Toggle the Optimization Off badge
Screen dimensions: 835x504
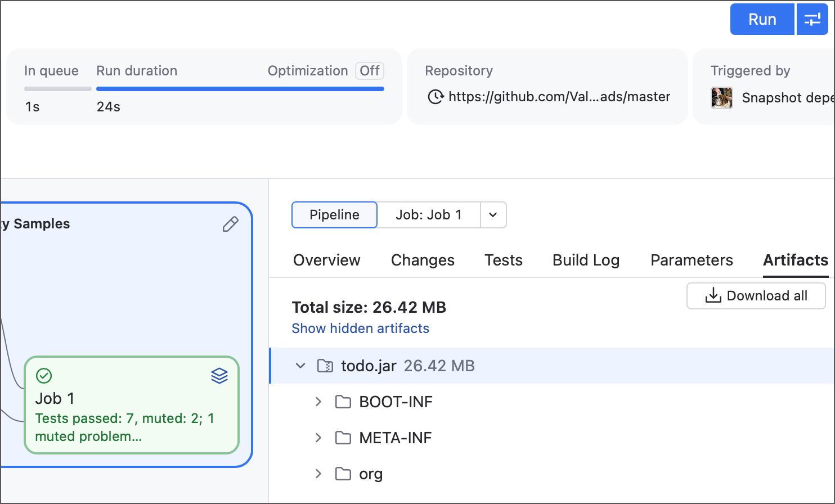tap(370, 71)
